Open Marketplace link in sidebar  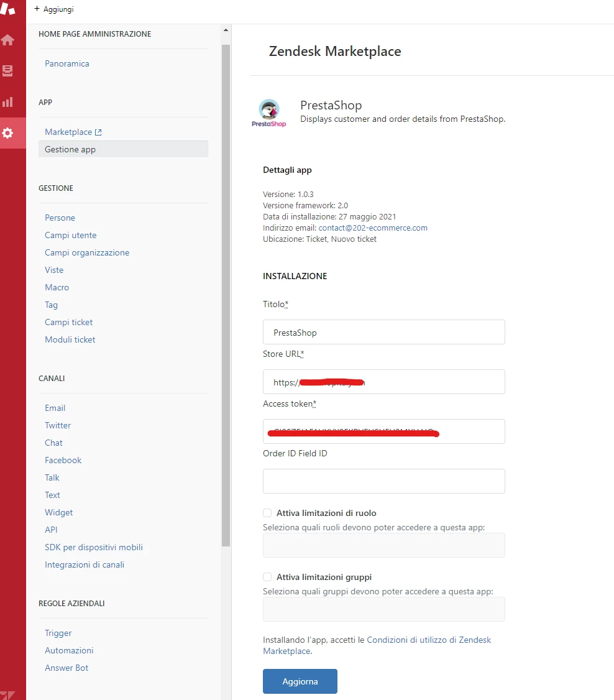click(x=68, y=132)
